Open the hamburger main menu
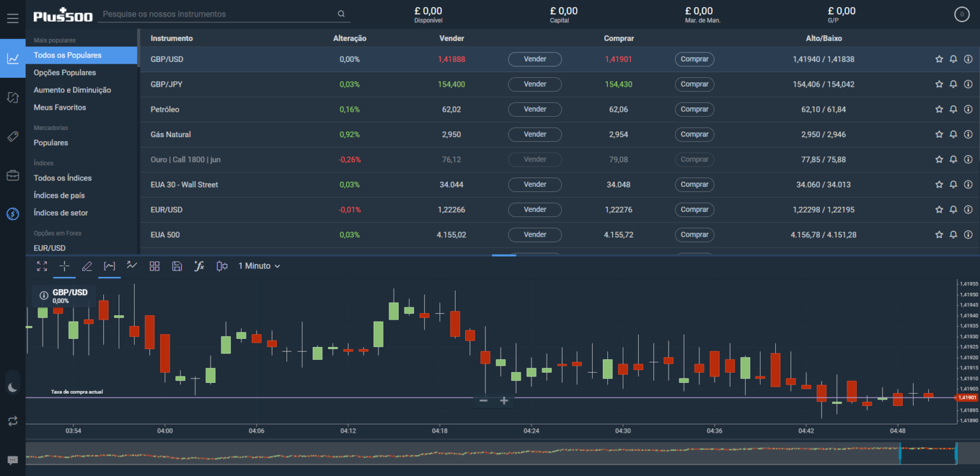Screen dimensions: 980x476 pos(13,18)
